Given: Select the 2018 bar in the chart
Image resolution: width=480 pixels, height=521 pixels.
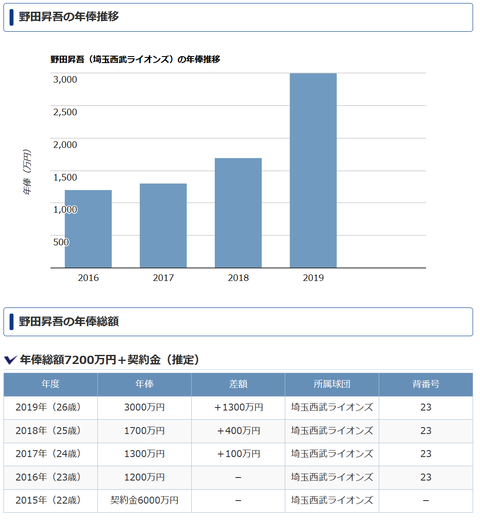Looking at the screenshot, I should (238, 213).
